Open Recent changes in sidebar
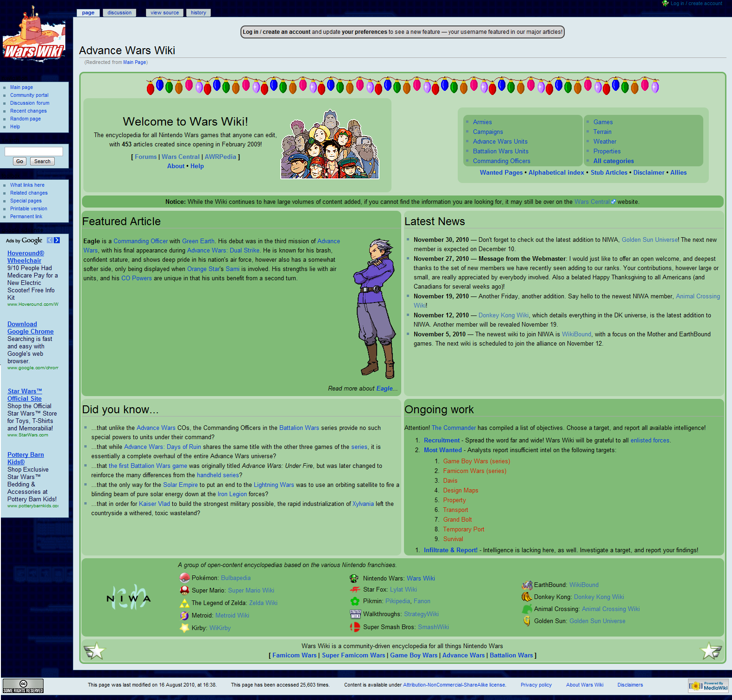The width and height of the screenshot is (732, 700). [x=28, y=111]
